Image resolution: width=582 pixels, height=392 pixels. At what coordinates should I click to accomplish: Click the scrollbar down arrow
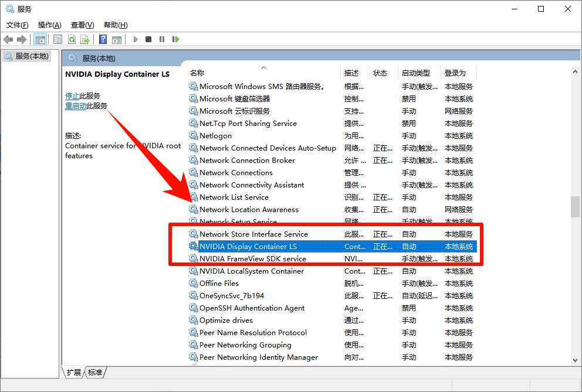tap(575, 360)
